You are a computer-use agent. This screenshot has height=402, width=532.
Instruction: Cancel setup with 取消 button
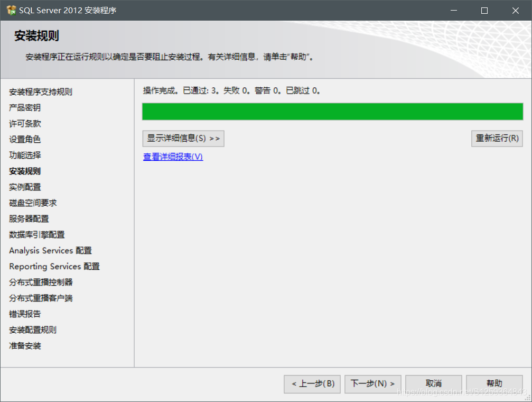[434, 384]
